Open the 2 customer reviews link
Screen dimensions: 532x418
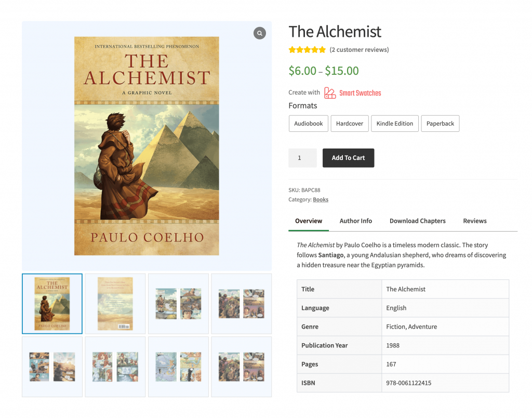pyautogui.click(x=359, y=50)
